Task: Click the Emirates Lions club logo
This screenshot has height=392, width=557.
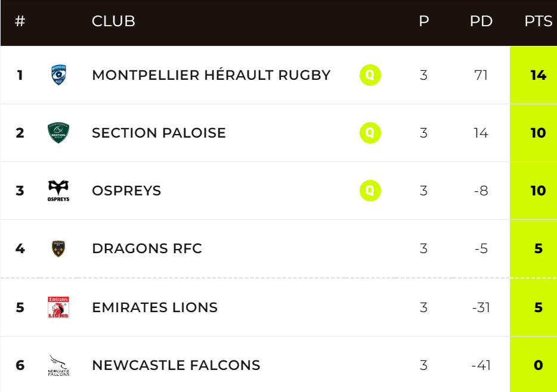Action: point(58,307)
